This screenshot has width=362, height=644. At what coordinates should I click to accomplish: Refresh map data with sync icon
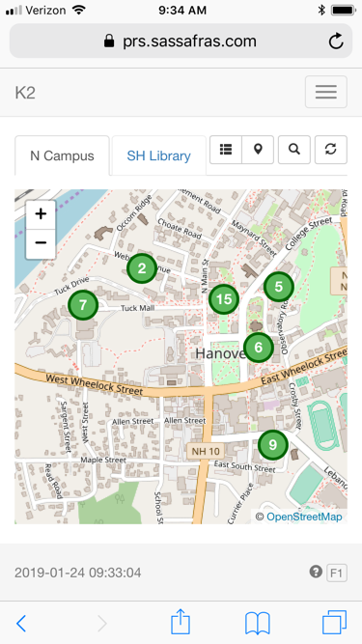point(331,150)
